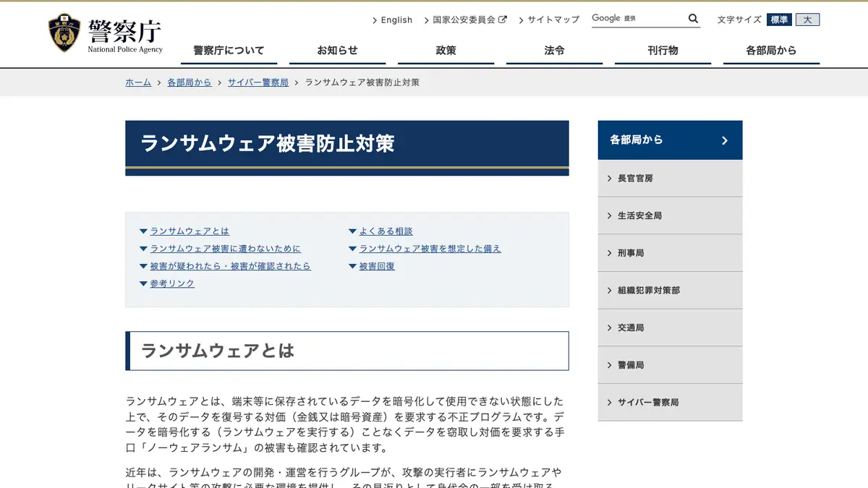Open the 警察庁について menu

[229, 51]
